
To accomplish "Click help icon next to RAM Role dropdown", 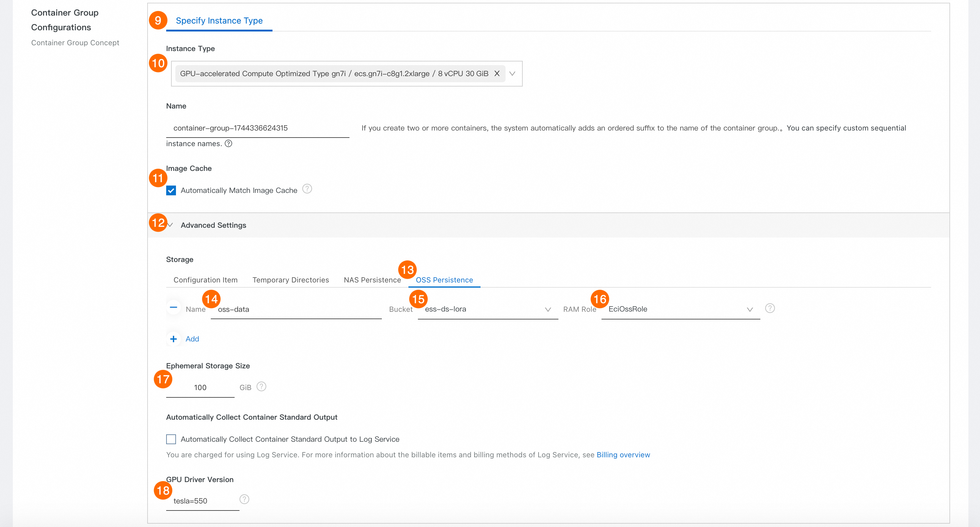I will click(770, 308).
